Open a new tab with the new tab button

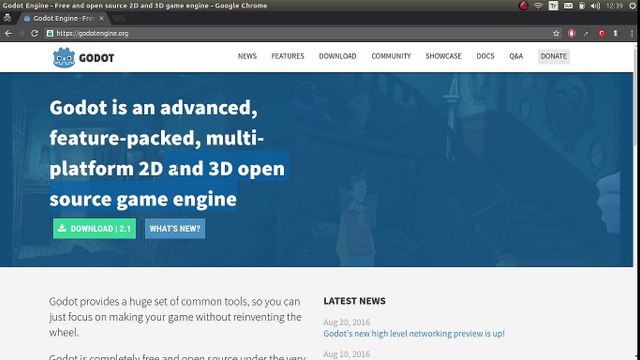pos(119,18)
